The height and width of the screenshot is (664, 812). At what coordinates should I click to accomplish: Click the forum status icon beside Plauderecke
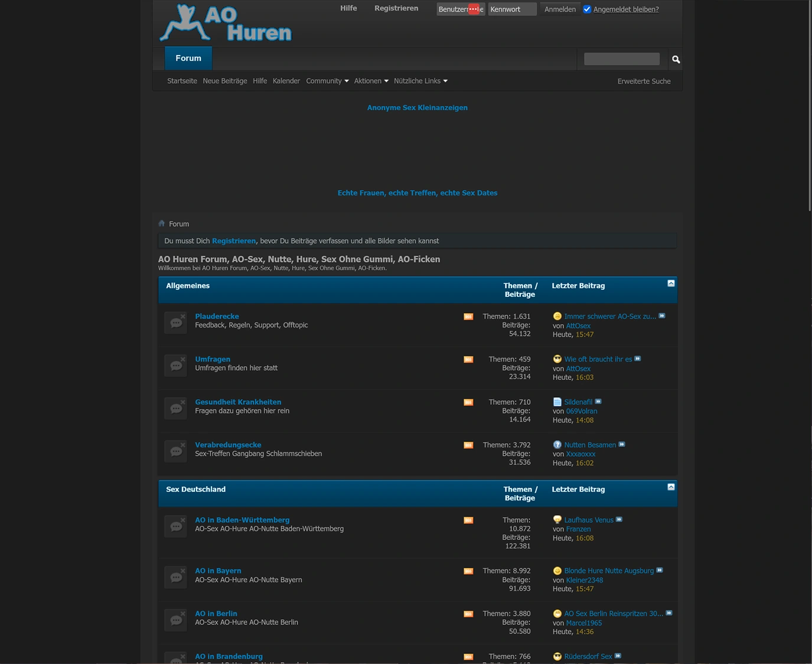pos(176,323)
